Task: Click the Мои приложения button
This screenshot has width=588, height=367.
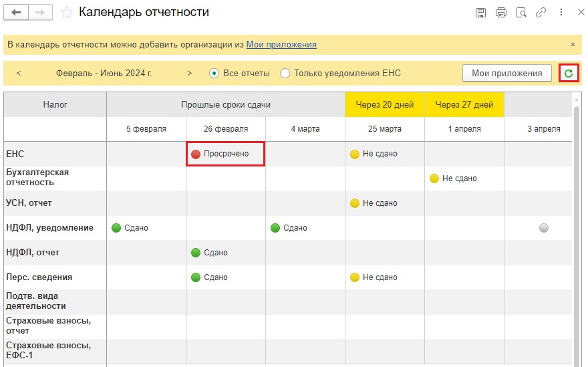Action: point(506,73)
